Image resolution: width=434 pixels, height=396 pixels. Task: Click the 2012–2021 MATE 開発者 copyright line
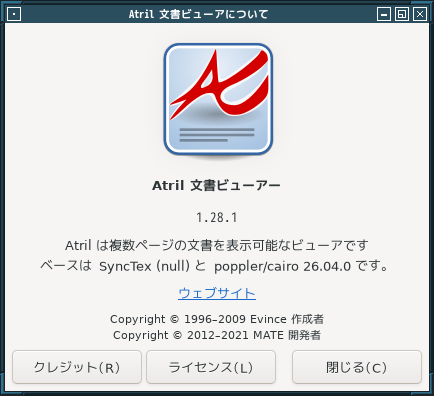[x=217, y=335]
